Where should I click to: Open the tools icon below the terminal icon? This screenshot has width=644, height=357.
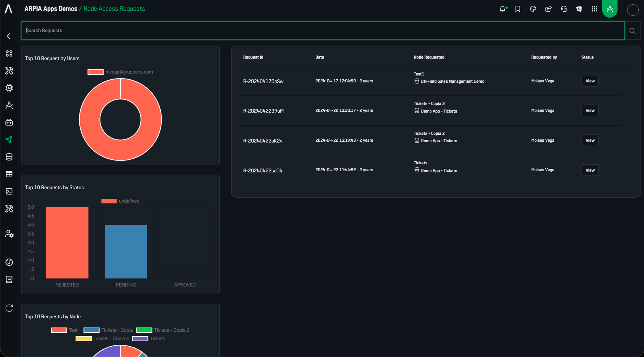[x=9, y=209]
